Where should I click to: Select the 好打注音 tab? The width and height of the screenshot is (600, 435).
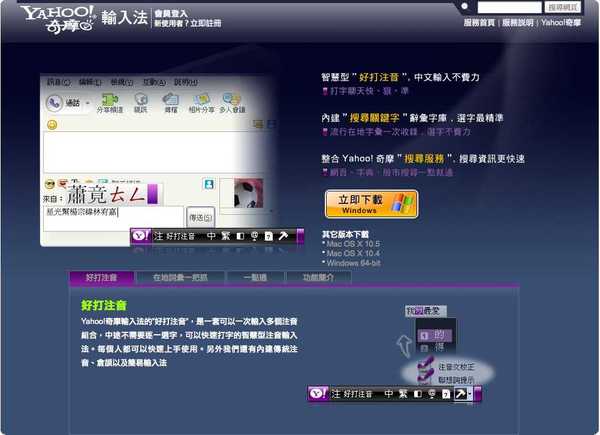[101, 278]
